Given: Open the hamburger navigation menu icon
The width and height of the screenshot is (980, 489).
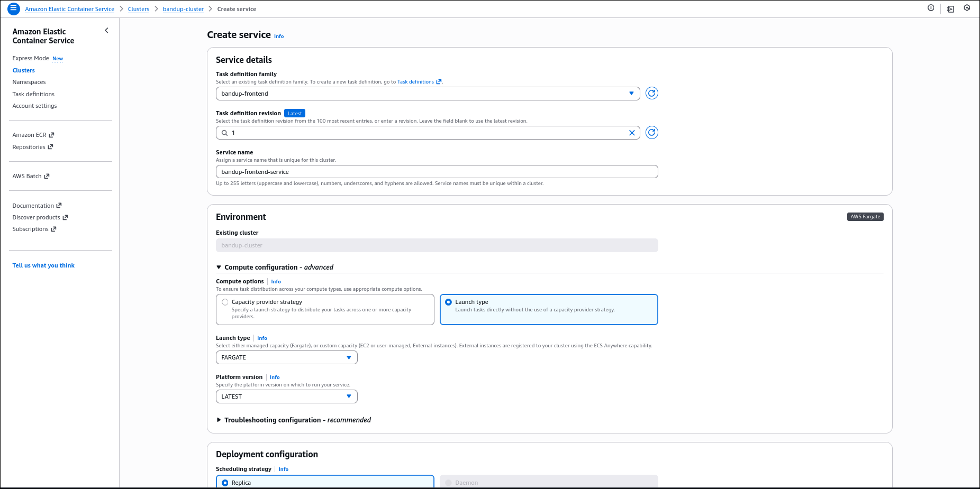Looking at the screenshot, I should pos(13,8).
